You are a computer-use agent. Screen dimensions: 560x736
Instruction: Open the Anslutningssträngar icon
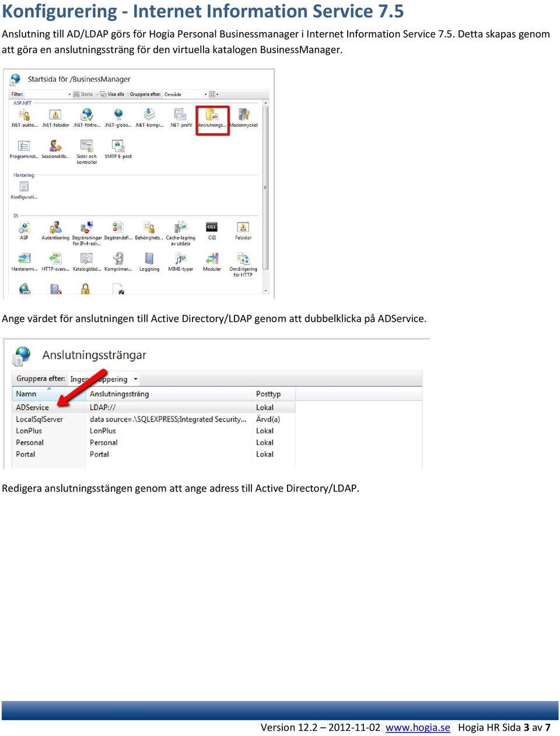pos(212,119)
